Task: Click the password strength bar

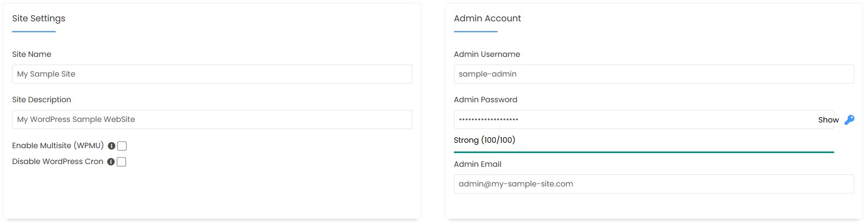Action: 644,152
